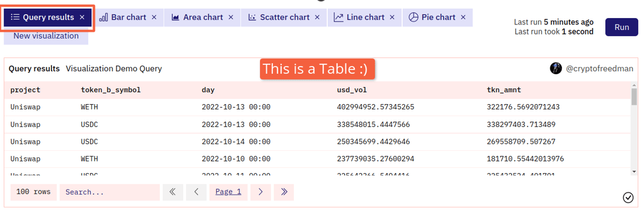644x214 pixels.
Task: Click the Last run took 1 second text
Action: (554, 32)
